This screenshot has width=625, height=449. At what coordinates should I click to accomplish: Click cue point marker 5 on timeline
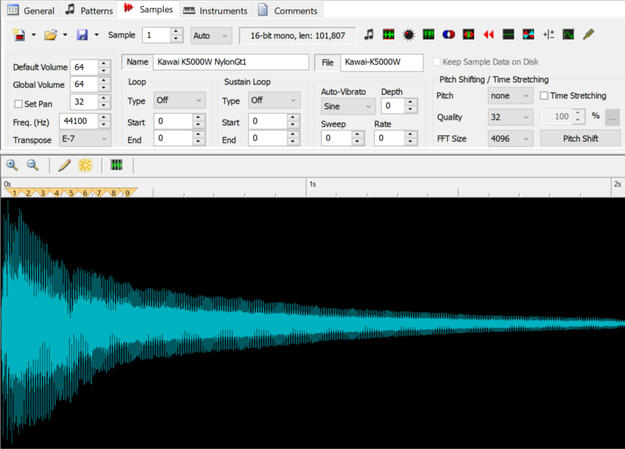pos(72,192)
